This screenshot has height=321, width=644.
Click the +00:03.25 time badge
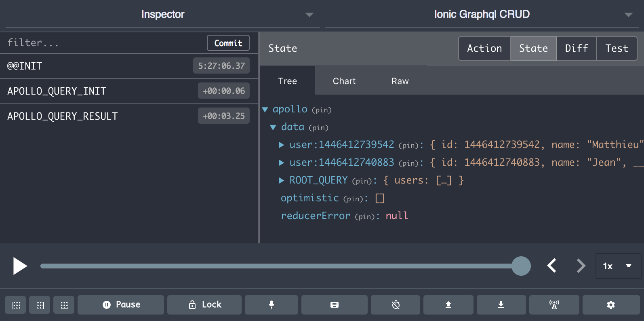pyautogui.click(x=224, y=116)
